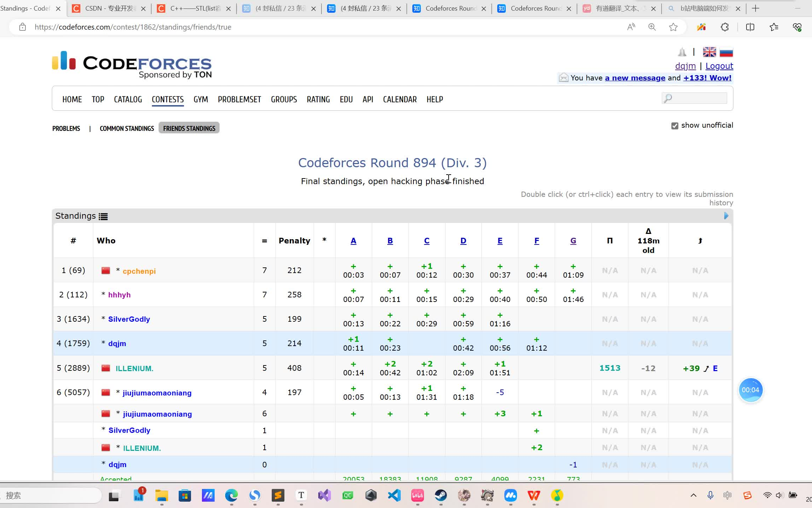Click hhhyh's penalty value 258
This screenshot has height=508, width=812.
(294, 295)
